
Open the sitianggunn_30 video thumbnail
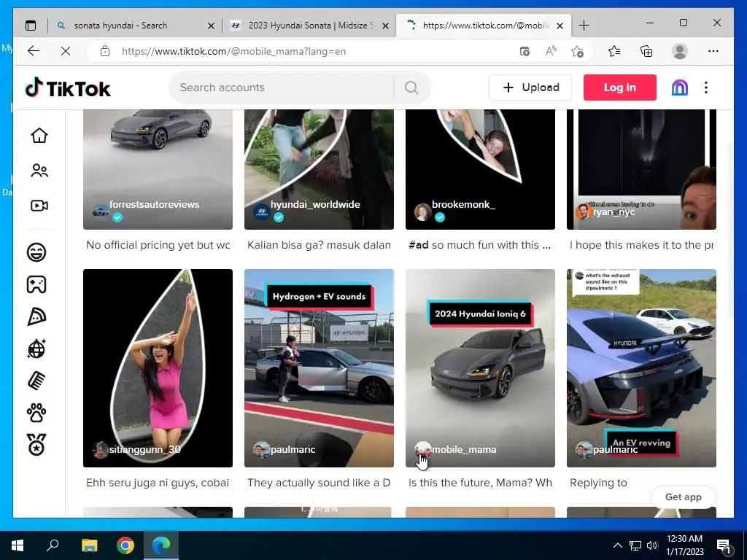[x=158, y=368]
